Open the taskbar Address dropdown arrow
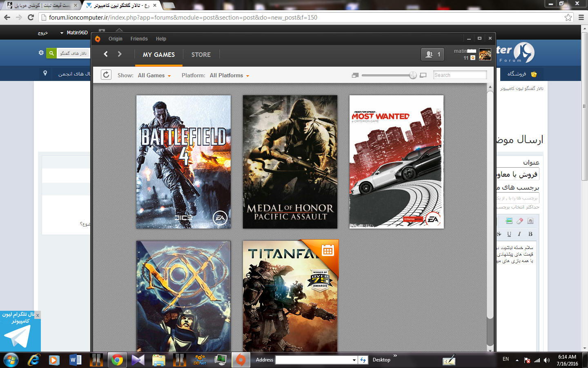The width and height of the screenshot is (588, 368). 354,360
